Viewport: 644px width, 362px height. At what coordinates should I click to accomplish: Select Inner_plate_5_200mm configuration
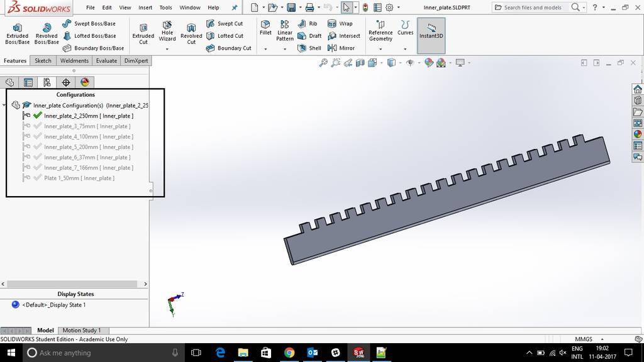(x=89, y=147)
